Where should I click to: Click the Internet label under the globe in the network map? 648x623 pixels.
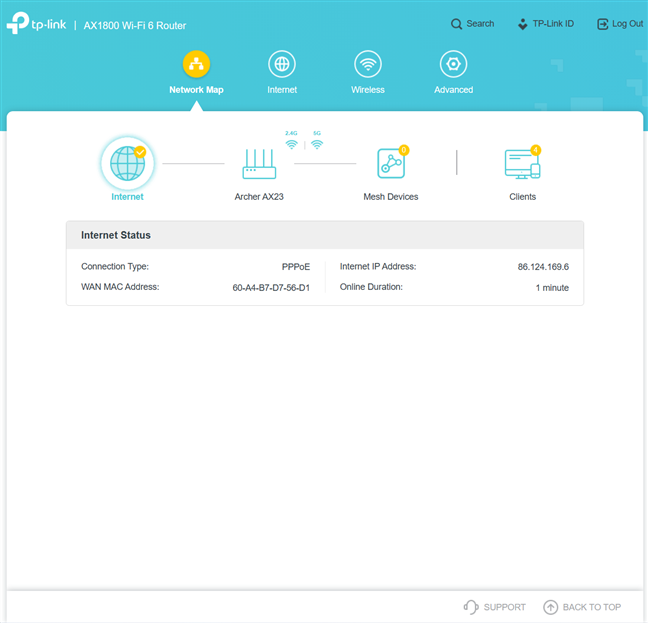(x=127, y=197)
